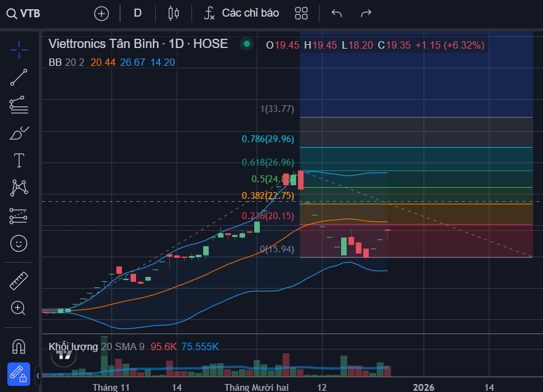Image resolution: width=543 pixels, height=392 pixels.
Task: Click the BB upper band value 26.67
Action: [x=132, y=62]
